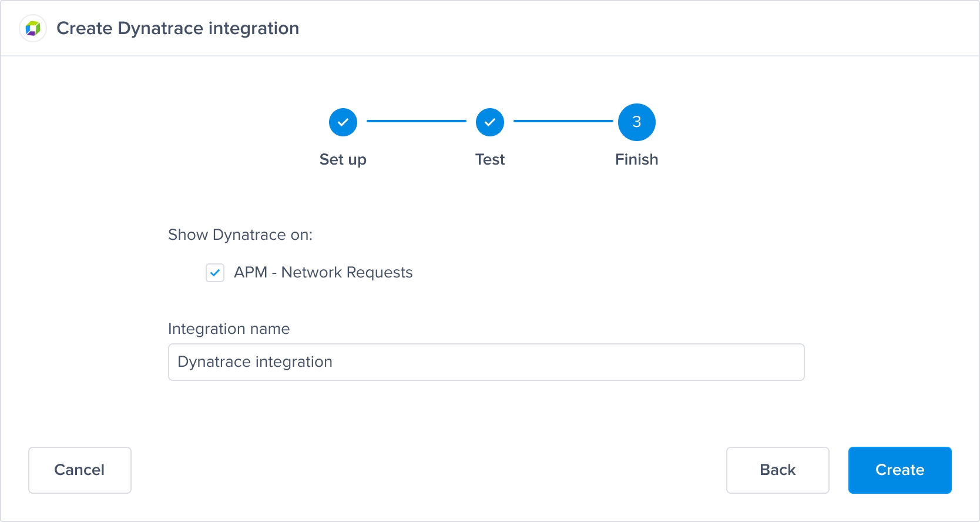Click the Dynatrace logo icon
Image resolution: width=980 pixels, height=522 pixels.
pyautogui.click(x=33, y=28)
